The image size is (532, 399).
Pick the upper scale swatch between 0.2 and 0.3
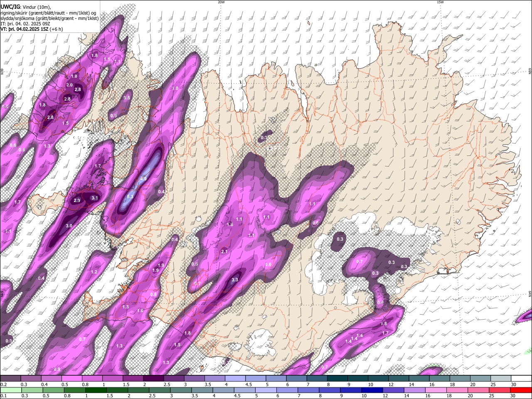tap(10, 379)
